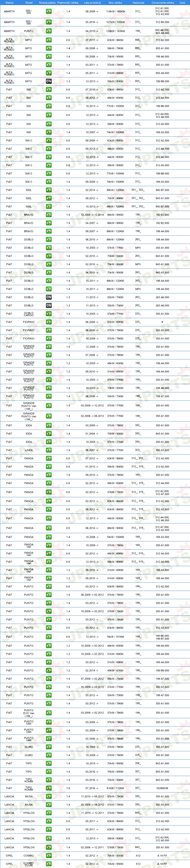Click petrol icon in ABARTH 500/595 08.2008 row
Screen dimensions: 190x868
tap(49, 11)
